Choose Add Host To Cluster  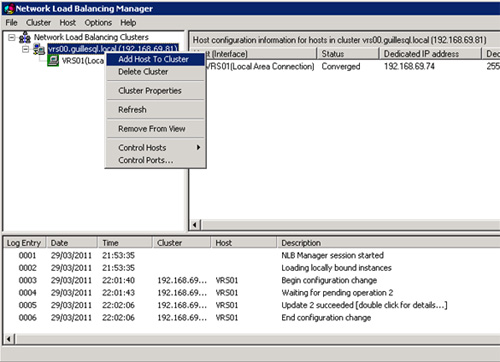point(155,59)
